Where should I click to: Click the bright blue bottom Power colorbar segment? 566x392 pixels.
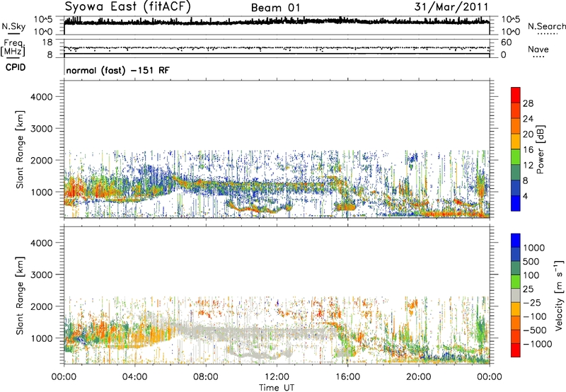516,204
